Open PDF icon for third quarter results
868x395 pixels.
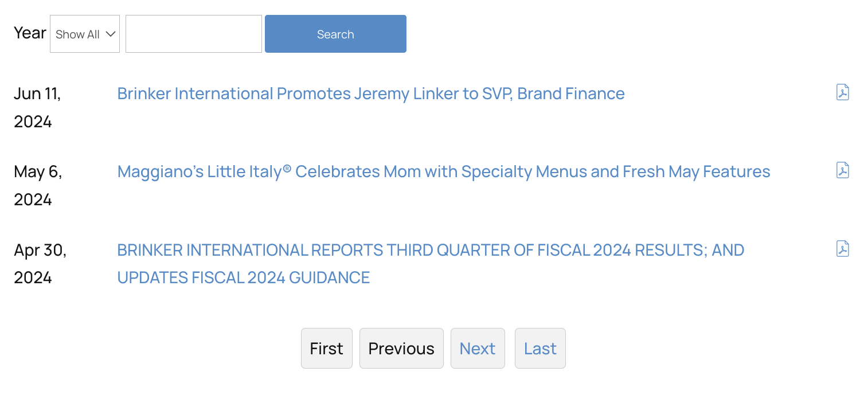[x=842, y=248]
